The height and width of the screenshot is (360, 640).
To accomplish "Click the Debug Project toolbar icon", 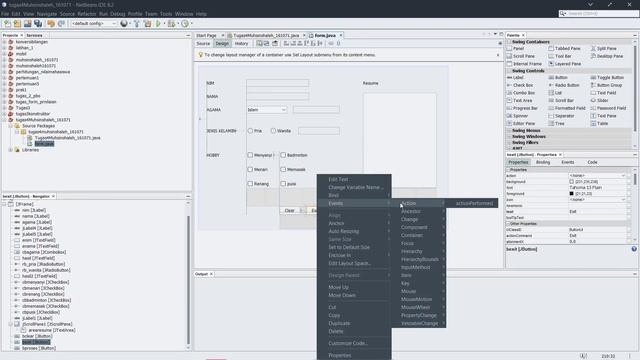I will [171, 24].
